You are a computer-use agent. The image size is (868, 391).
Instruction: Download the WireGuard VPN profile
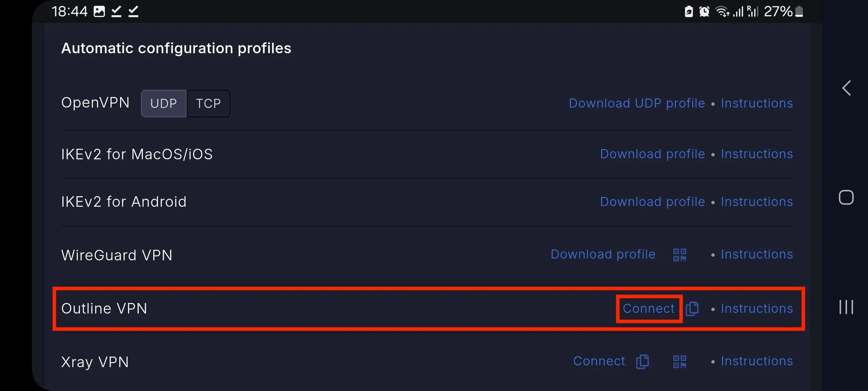point(603,255)
